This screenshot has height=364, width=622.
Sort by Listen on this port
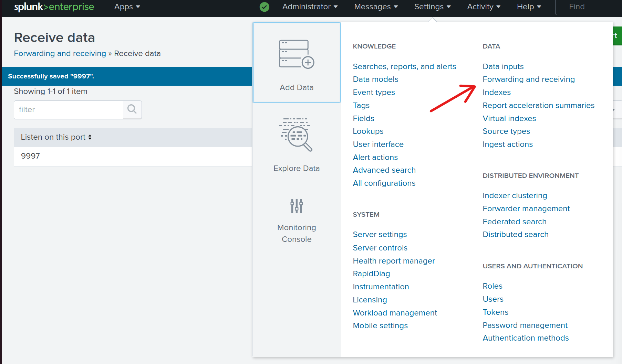coord(56,137)
